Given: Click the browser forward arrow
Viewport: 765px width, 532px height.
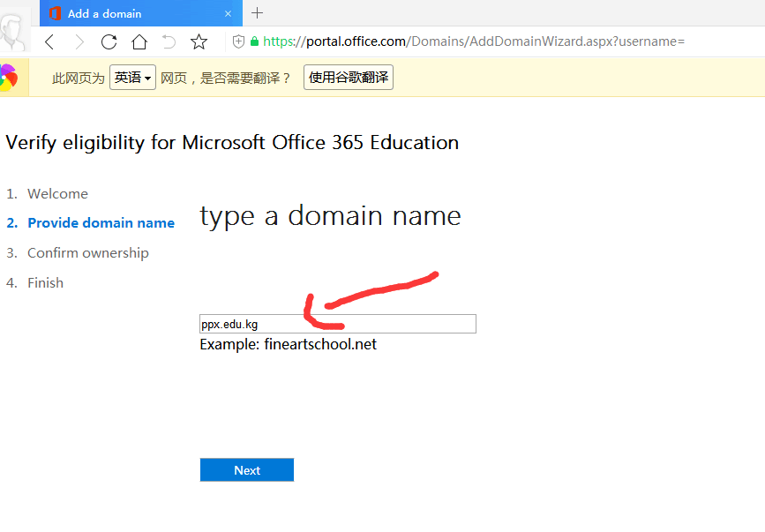Looking at the screenshot, I should click(x=79, y=41).
